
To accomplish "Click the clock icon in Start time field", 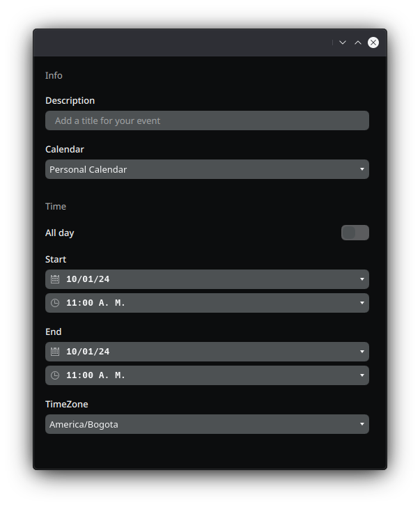I will coord(55,303).
